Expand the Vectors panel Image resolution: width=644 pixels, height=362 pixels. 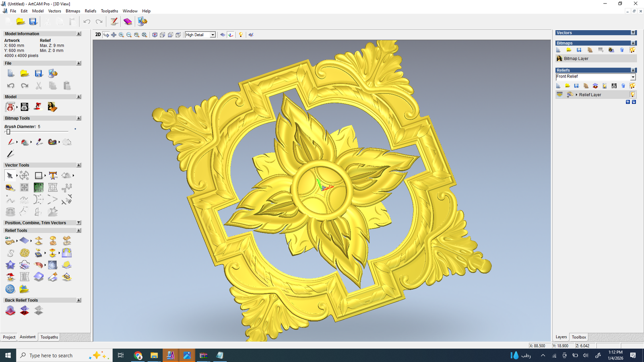point(633,33)
